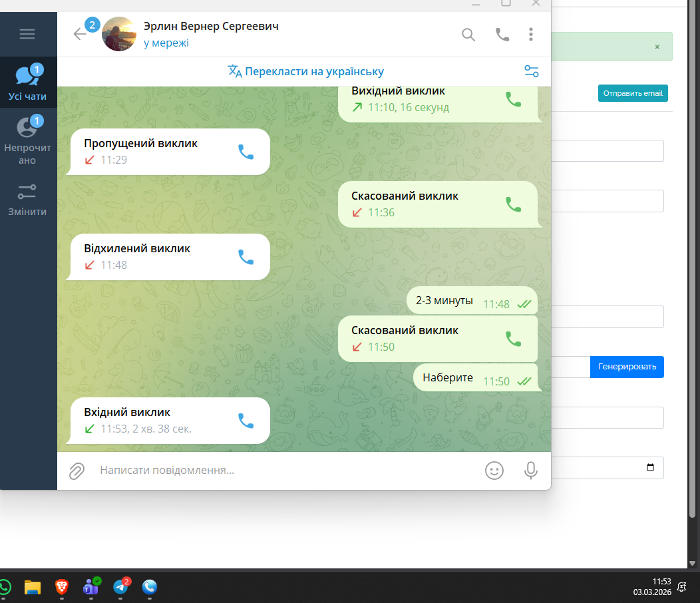Open the emoji picker

click(x=494, y=471)
